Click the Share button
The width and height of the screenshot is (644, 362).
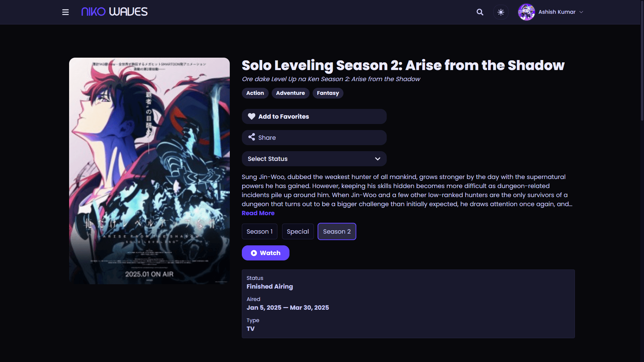pyautogui.click(x=314, y=137)
